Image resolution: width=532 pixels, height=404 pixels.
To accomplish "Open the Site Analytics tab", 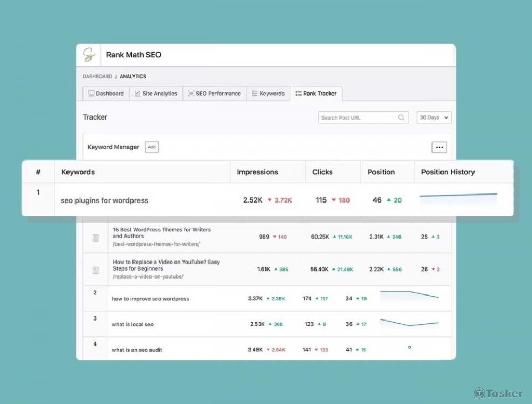I will [x=156, y=94].
